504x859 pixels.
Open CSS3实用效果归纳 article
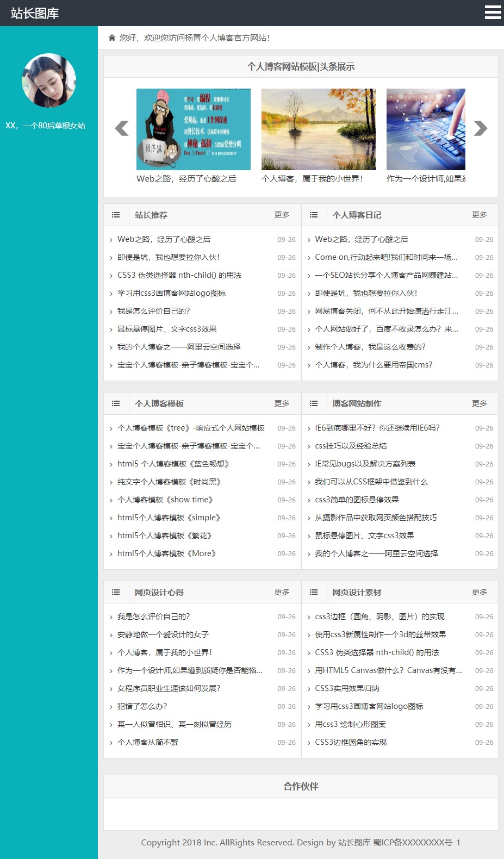[x=347, y=688]
